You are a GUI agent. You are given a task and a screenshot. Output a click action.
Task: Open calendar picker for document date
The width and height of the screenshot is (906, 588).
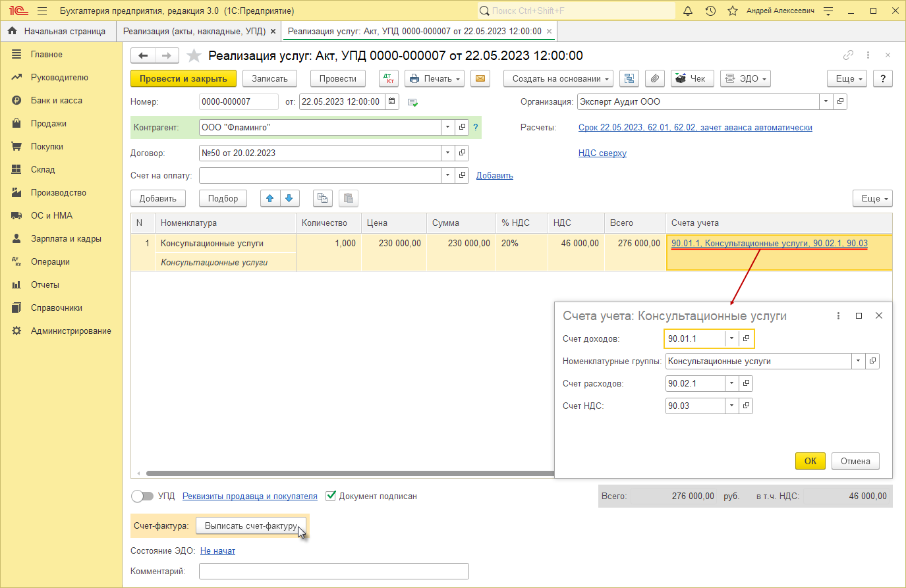coord(392,101)
